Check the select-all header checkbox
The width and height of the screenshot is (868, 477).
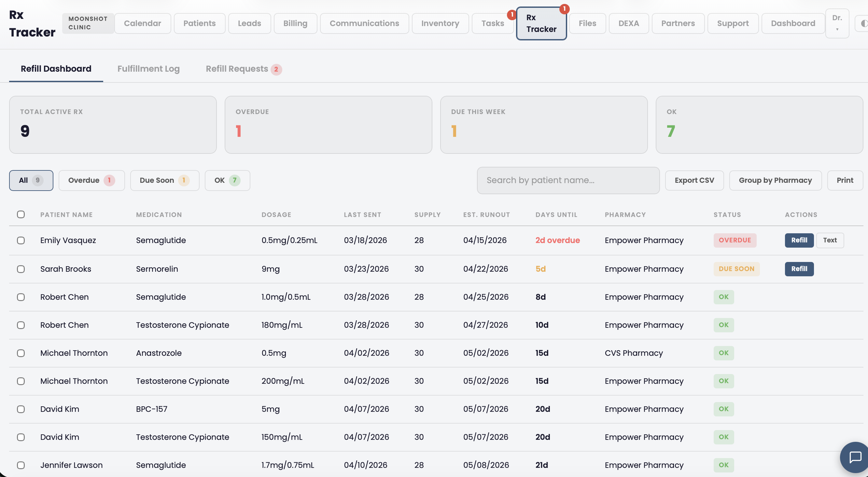pos(21,214)
